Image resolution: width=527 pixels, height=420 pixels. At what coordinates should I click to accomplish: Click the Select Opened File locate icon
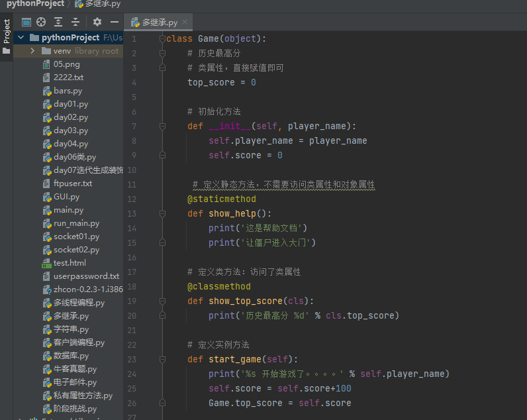(42, 22)
